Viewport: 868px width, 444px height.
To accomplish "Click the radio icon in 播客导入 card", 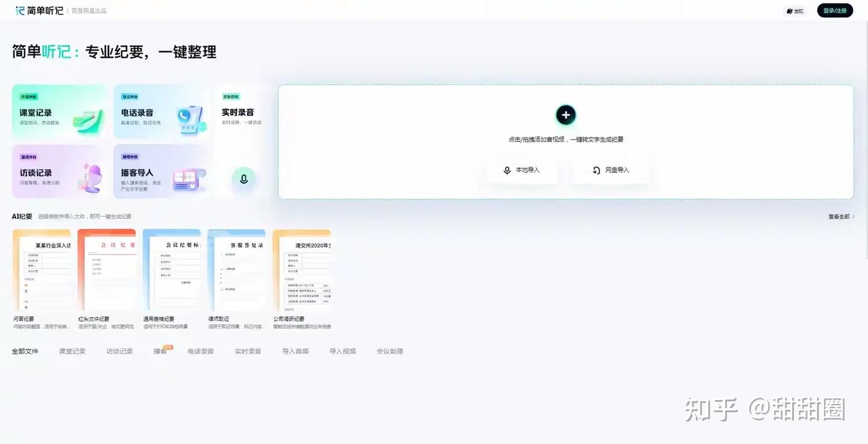I will [189, 180].
